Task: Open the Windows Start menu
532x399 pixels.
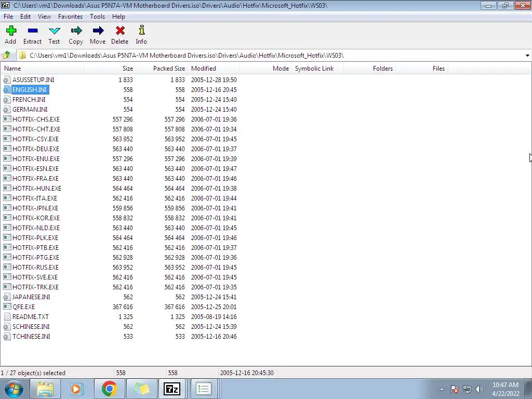Action: (14, 389)
